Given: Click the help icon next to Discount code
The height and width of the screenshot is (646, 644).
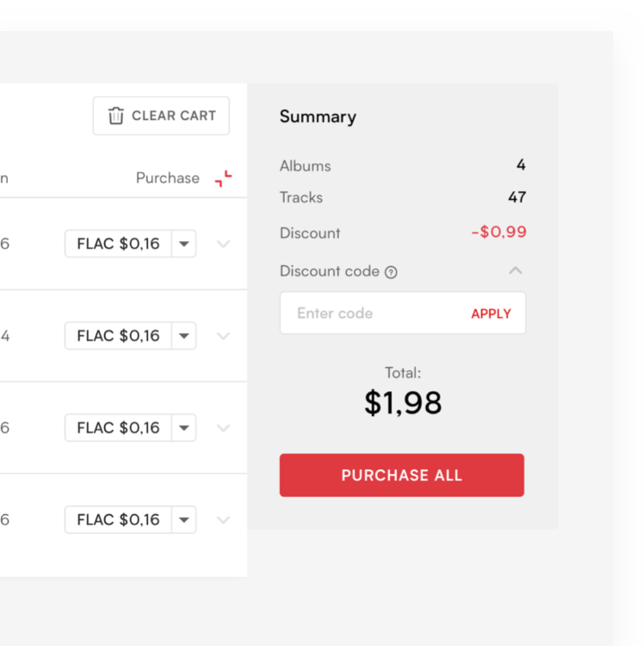Looking at the screenshot, I should click(x=391, y=272).
